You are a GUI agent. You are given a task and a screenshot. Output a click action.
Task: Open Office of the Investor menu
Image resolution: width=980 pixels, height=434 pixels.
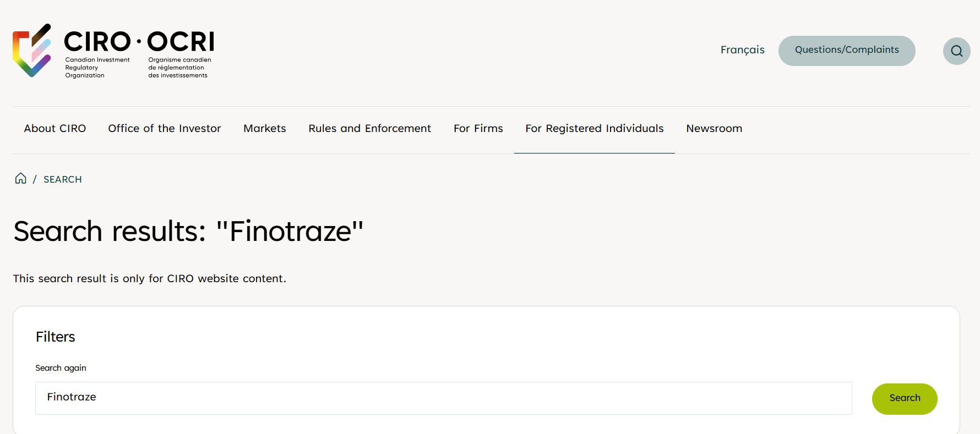click(x=165, y=129)
